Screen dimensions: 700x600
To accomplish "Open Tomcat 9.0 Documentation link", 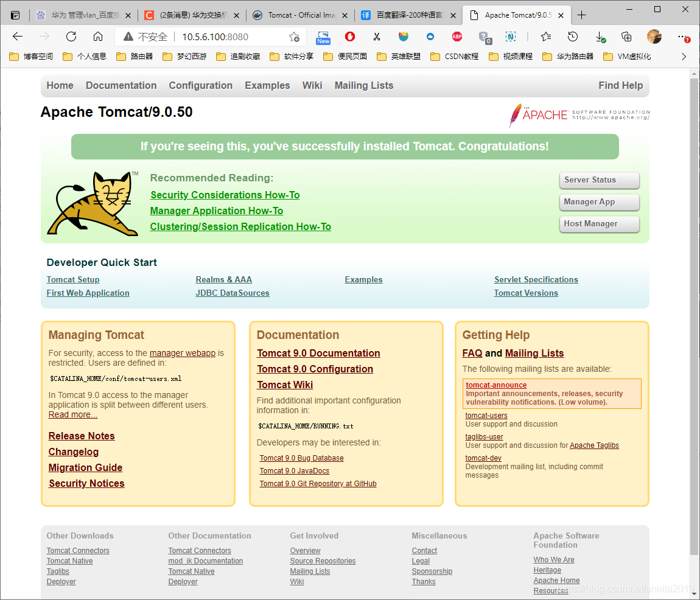I will [318, 353].
